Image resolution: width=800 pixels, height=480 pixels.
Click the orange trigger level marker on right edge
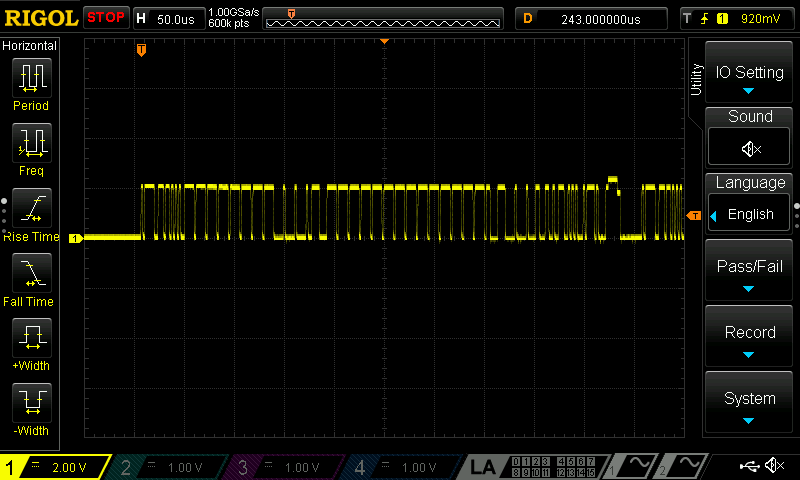pos(694,216)
